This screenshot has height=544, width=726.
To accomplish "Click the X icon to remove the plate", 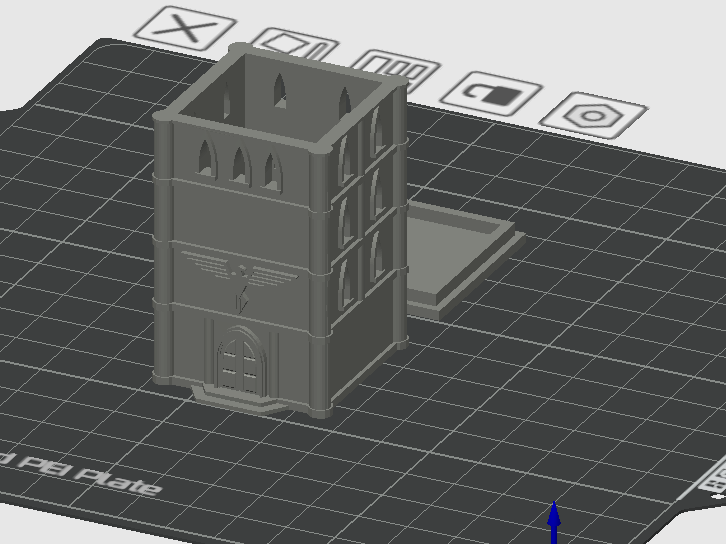I will [185, 28].
